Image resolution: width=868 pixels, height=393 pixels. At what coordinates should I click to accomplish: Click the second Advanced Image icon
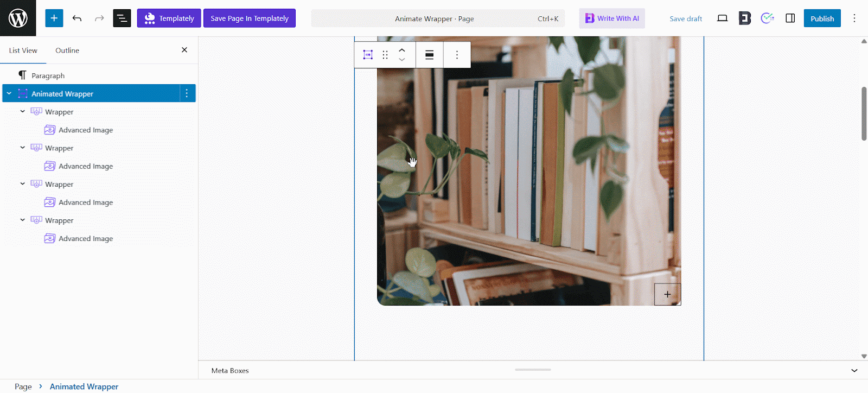pyautogui.click(x=50, y=166)
